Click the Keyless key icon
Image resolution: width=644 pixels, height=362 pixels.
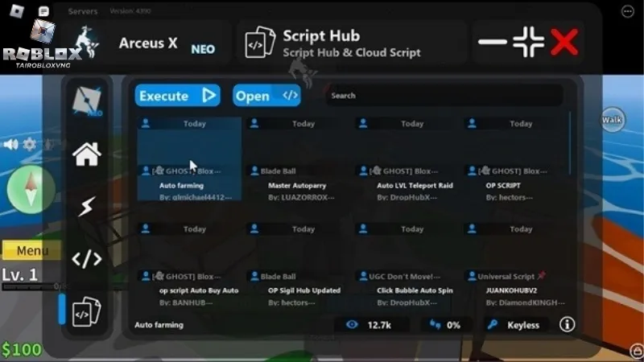(493, 325)
